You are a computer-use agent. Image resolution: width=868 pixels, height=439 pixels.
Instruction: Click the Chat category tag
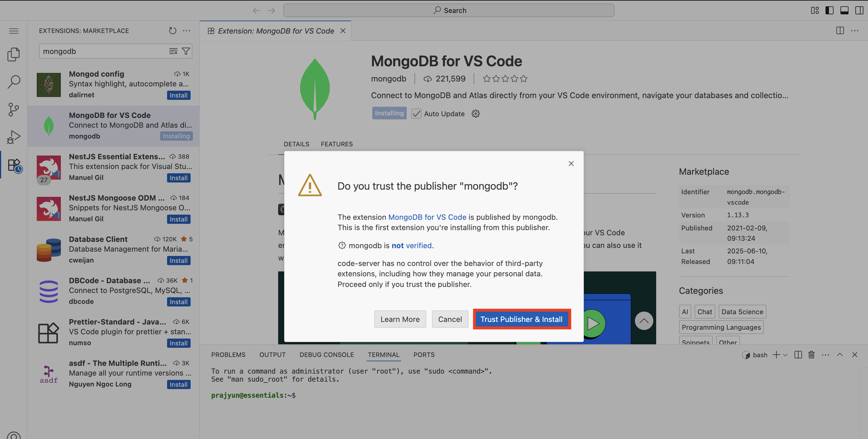pyautogui.click(x=705, y=312)
